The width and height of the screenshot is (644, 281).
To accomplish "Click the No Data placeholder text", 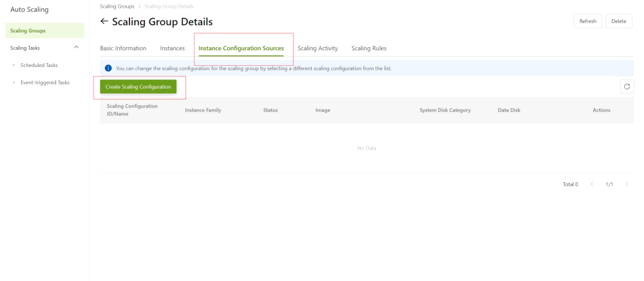I will [367, 148].
